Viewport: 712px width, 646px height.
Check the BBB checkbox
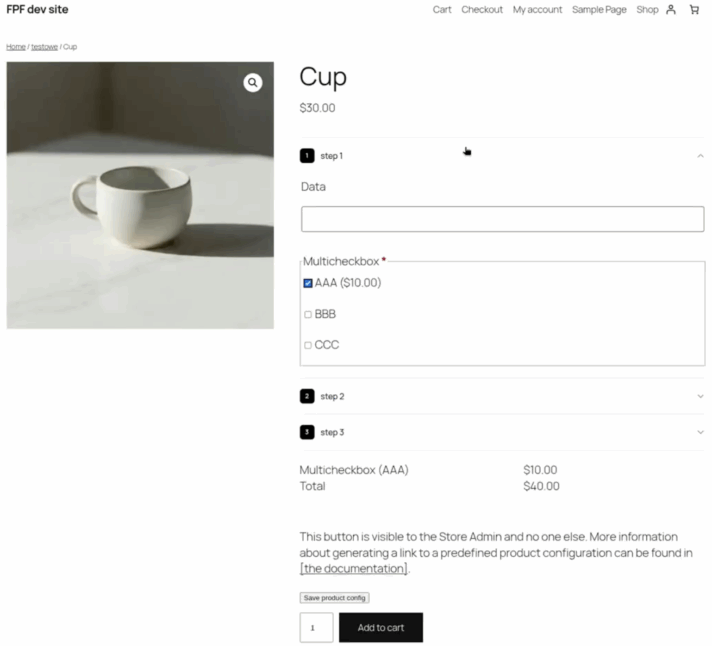pos(308,314)
